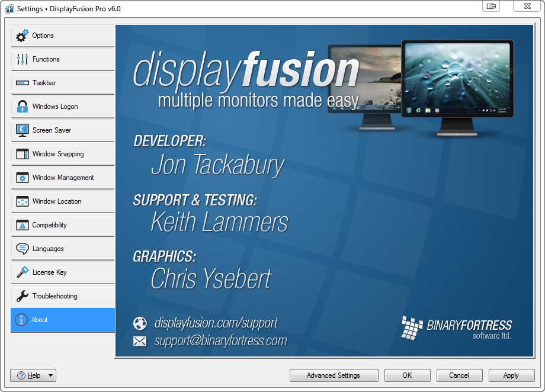
Task: Expand the Help dropdown arrow
Action: (x=50, y=375)
